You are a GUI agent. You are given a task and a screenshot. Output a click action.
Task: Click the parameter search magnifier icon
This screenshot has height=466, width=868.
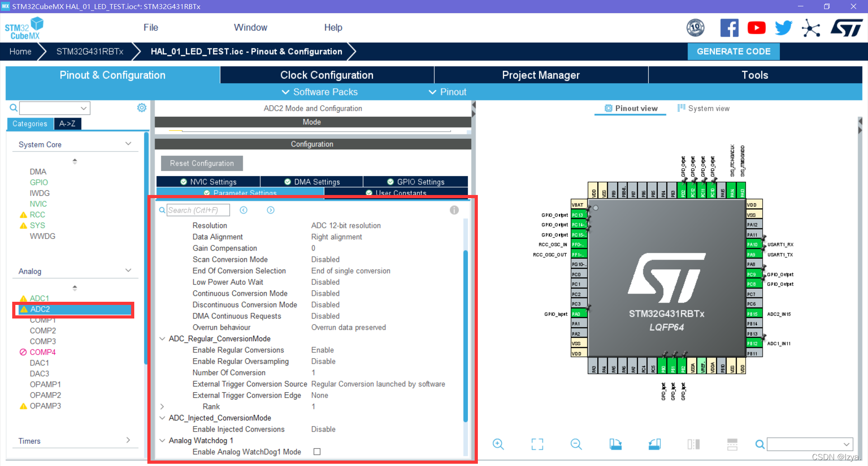[162, 210]
